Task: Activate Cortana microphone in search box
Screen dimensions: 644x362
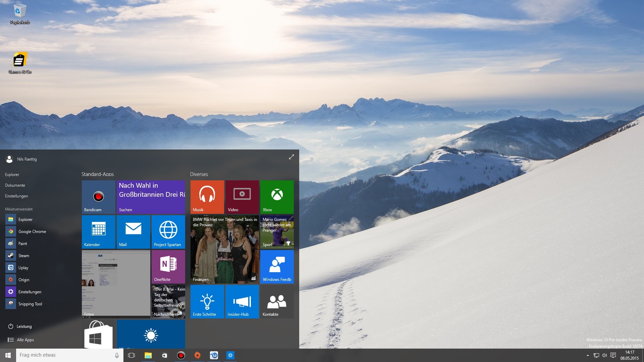Action: click(x=117, y=355)
